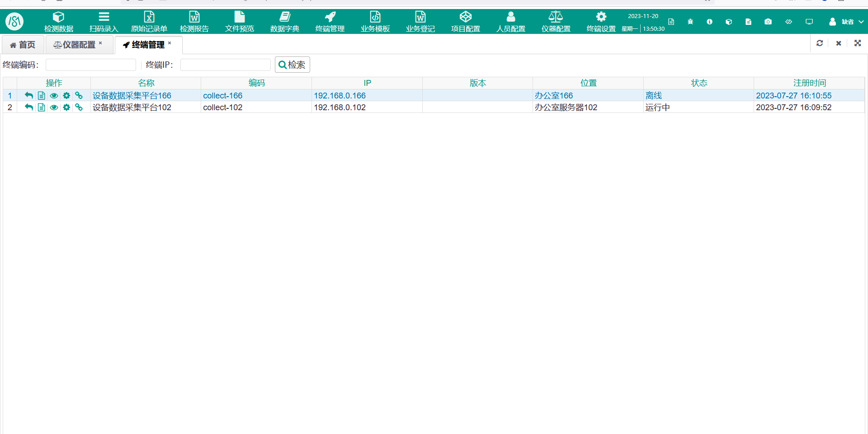Viewport: 868px width, 434px height.
Task: Expand the 缺省 user dropdown
Action: [846, 22]
